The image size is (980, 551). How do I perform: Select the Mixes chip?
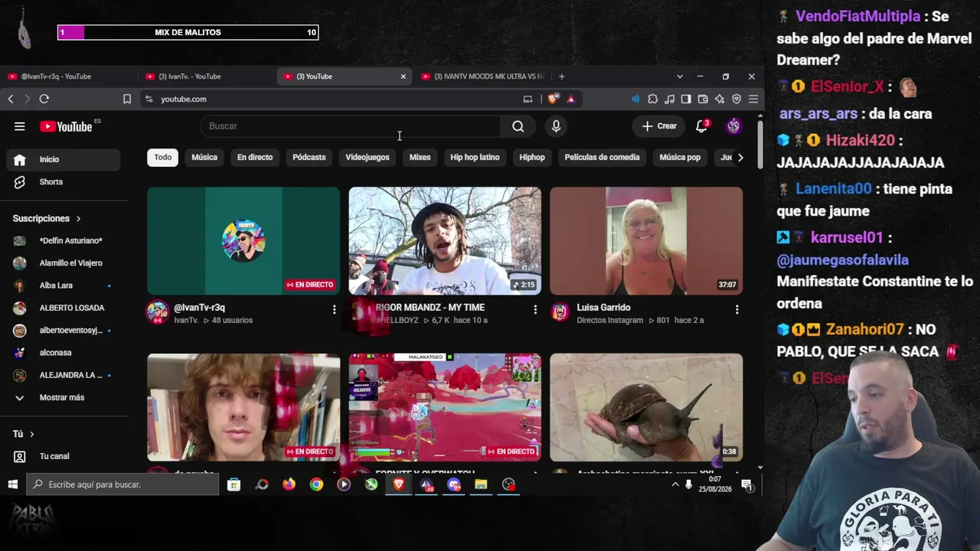tap(420, 158)
